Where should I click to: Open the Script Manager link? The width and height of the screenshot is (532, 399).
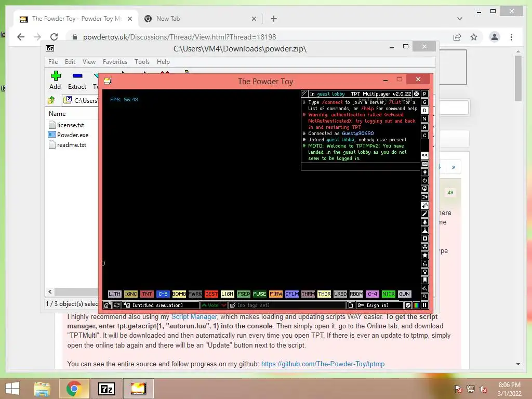click(x=194, y=316)
